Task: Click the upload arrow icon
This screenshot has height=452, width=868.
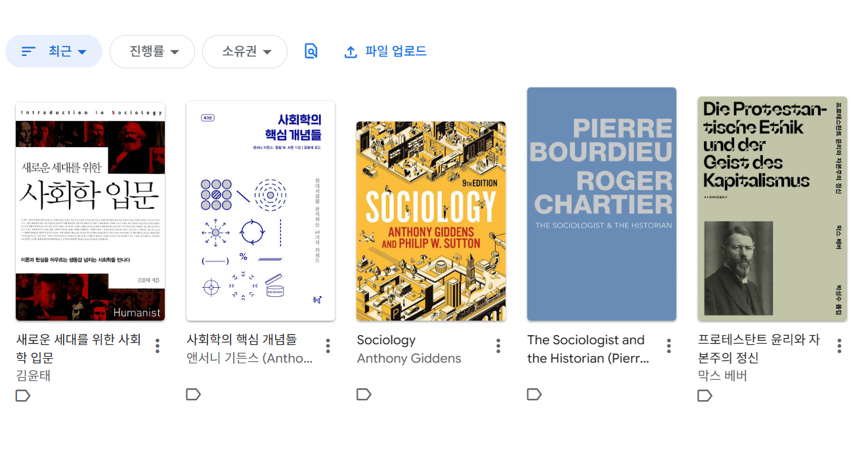Action: tap(351, 52)
